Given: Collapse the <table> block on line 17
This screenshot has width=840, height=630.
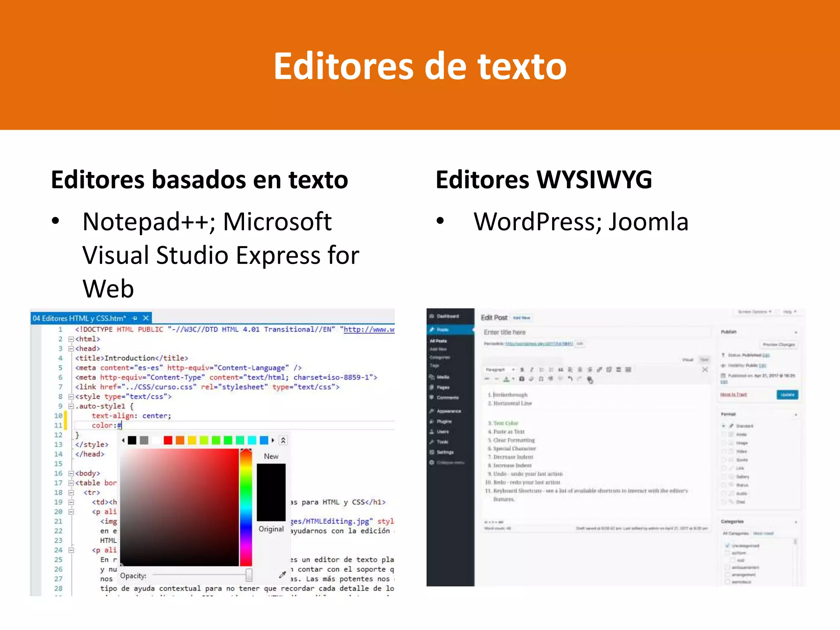Looking at the screenshot, I should (x=71, y=483).
